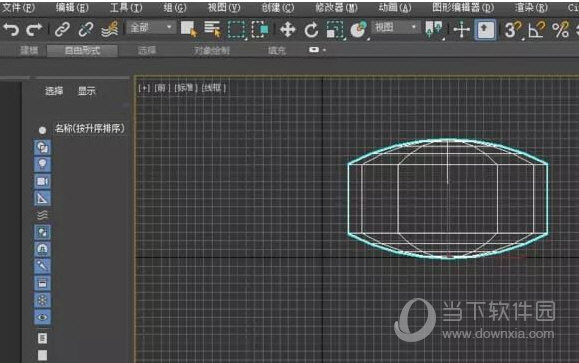Toggle display of helpers in scene explorer
This screenshot has height=363, width=579.
(42, 198)
